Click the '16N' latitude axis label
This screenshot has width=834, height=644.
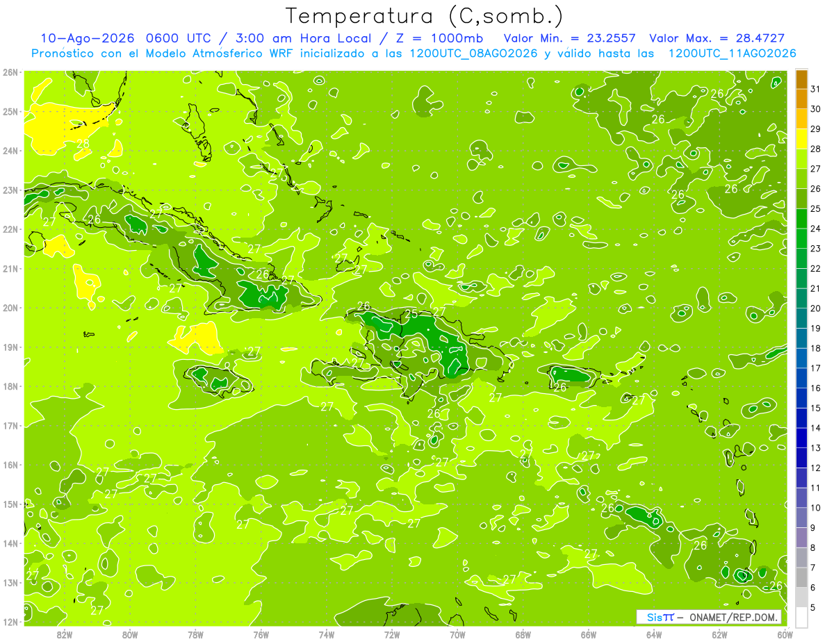(x=10, y=465)
